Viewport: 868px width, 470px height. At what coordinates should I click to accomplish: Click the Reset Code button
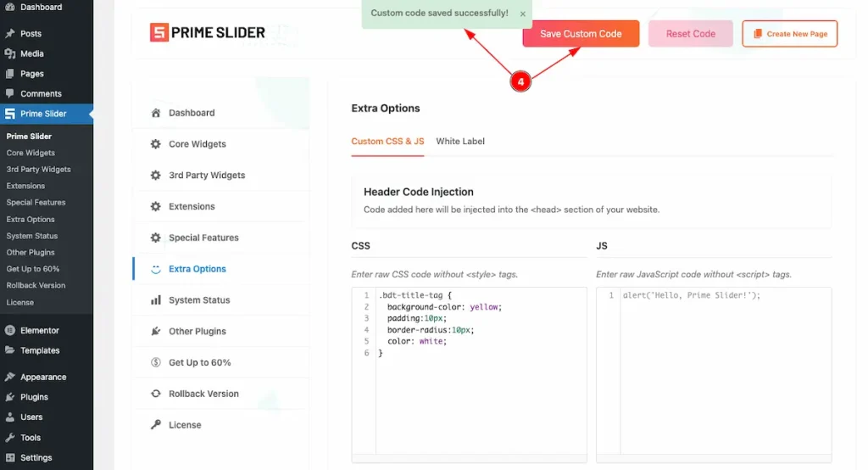coord(691,34)
